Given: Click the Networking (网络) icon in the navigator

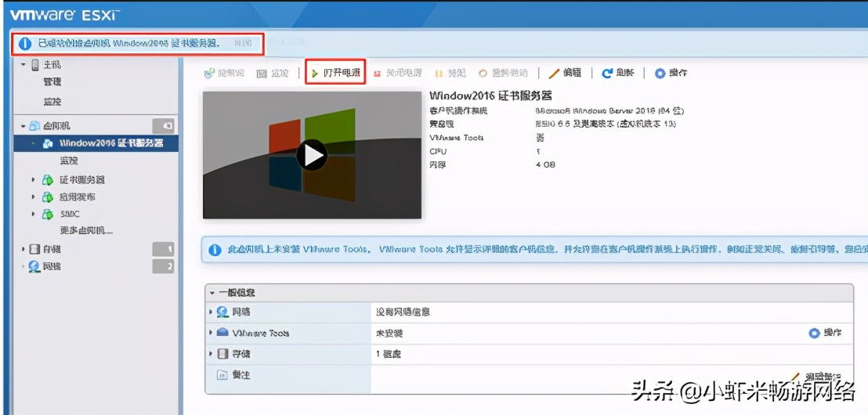Looking at the screenshot, I should 34,266.
